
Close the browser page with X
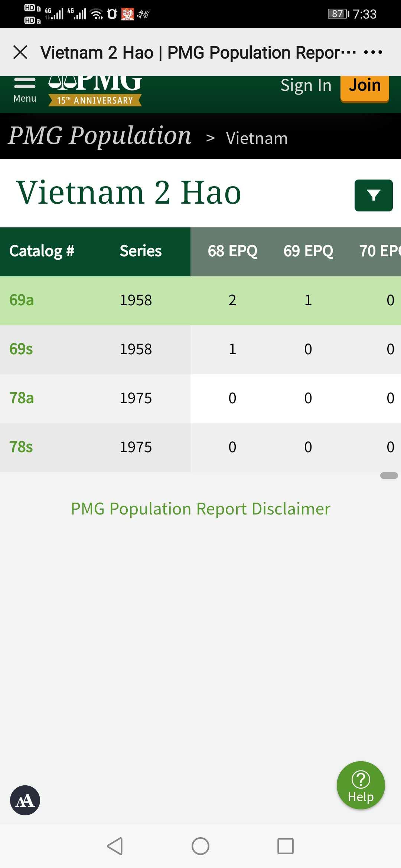[20, 52]
